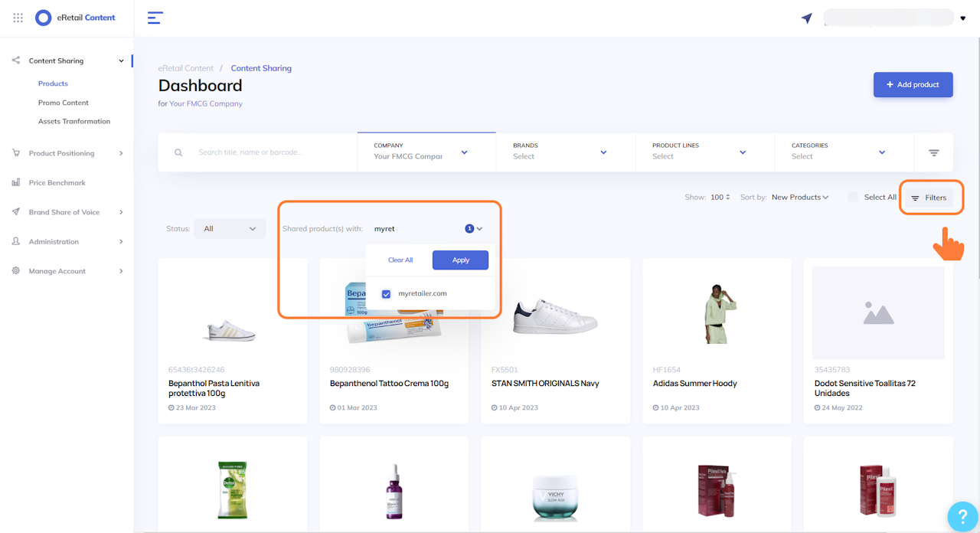Click the Manage Account gear icon

point(16,271)
